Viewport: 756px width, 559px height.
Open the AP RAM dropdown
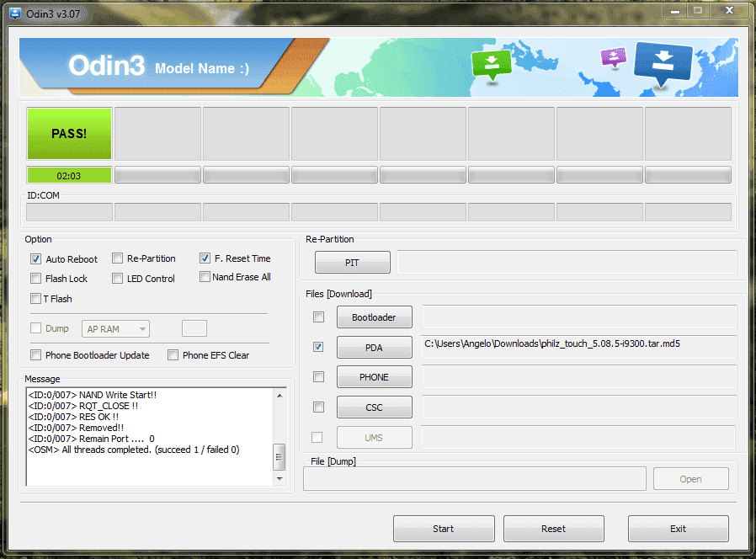pos(115,329)
